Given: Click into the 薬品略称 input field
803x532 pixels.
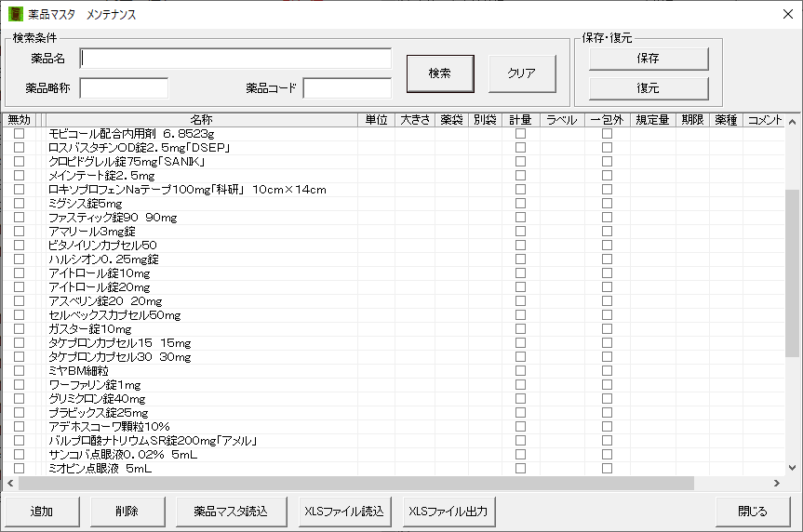Looking at the screenshot, I should (x=124, y=88).
